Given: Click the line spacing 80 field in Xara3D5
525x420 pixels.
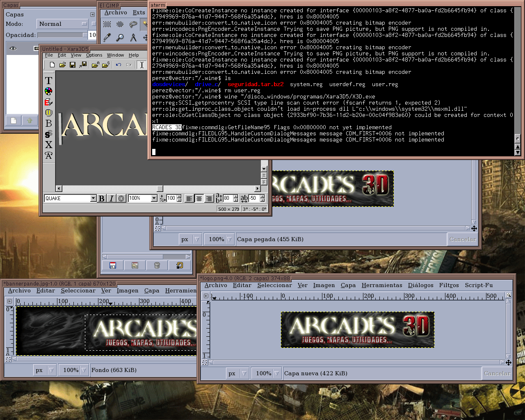Looking at the screenshot, I should tap(228, 199).
